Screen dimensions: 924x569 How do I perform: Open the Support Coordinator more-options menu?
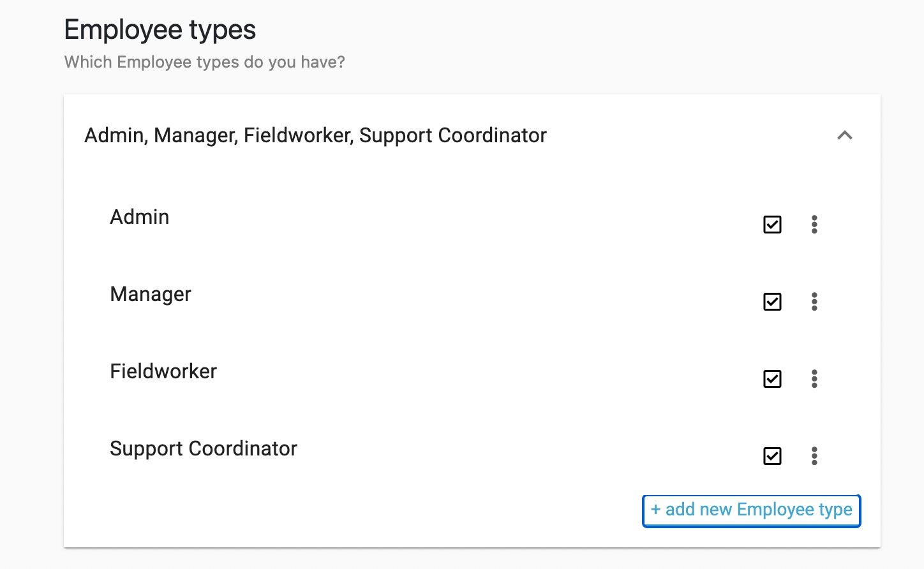[814, 456]
